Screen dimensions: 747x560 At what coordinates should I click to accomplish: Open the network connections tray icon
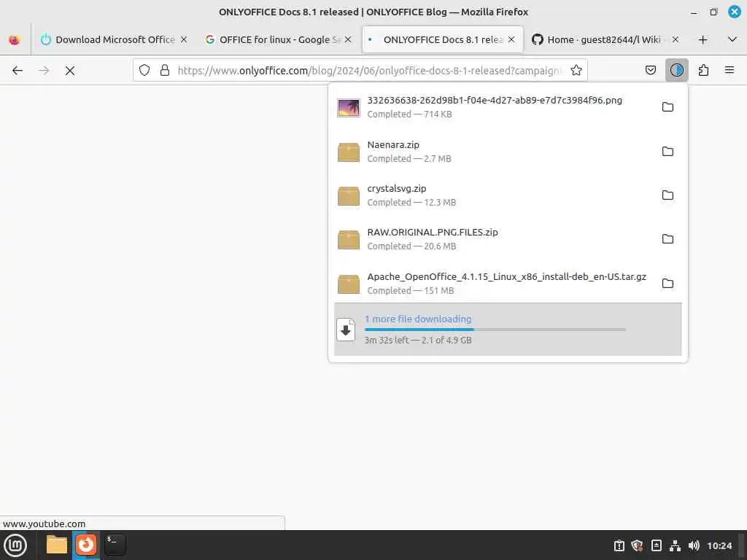(675, 545)
